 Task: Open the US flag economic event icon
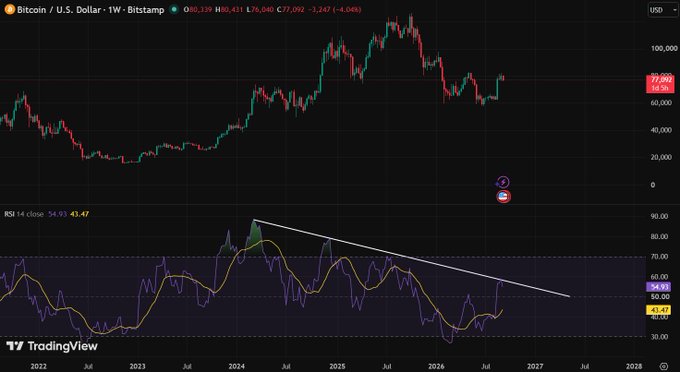click(503, 197)
